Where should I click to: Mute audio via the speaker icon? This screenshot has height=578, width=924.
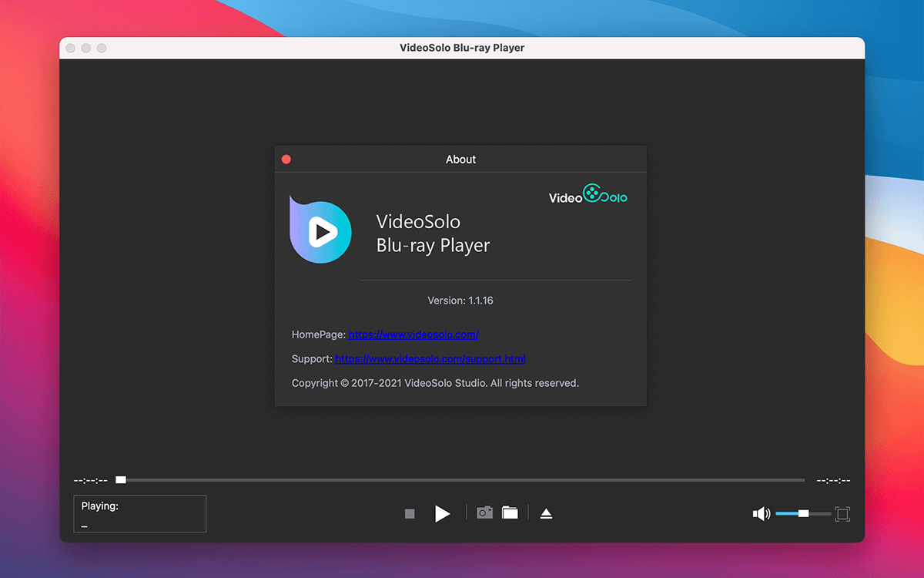pos(762,513)
